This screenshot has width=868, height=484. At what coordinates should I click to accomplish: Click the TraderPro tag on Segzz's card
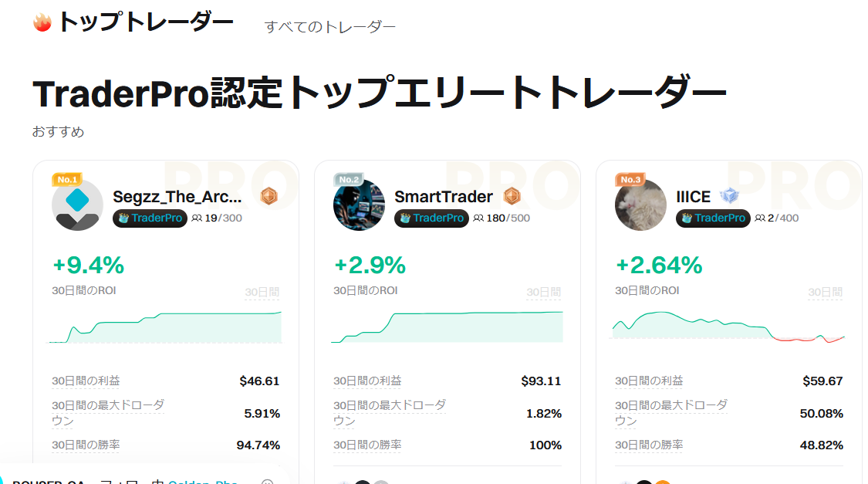click(x=150, y=218)
